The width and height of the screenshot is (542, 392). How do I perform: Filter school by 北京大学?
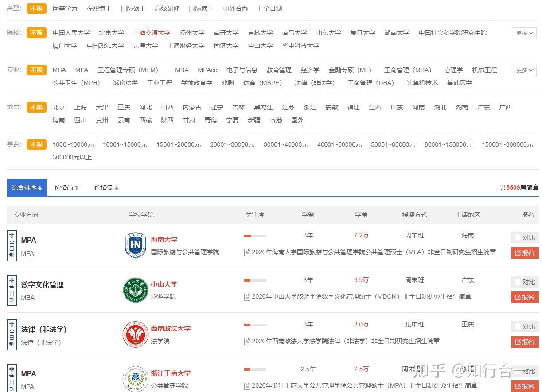click(111, 33)
